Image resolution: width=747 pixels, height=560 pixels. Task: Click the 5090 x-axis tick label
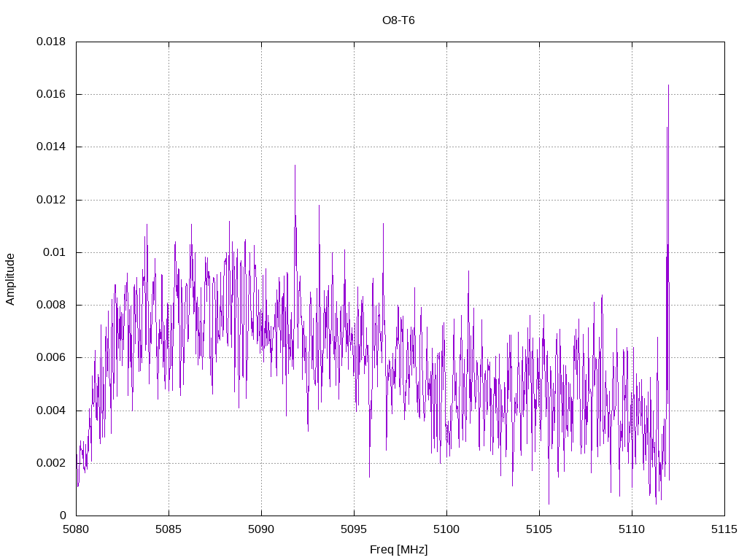(x=261, y=529)
